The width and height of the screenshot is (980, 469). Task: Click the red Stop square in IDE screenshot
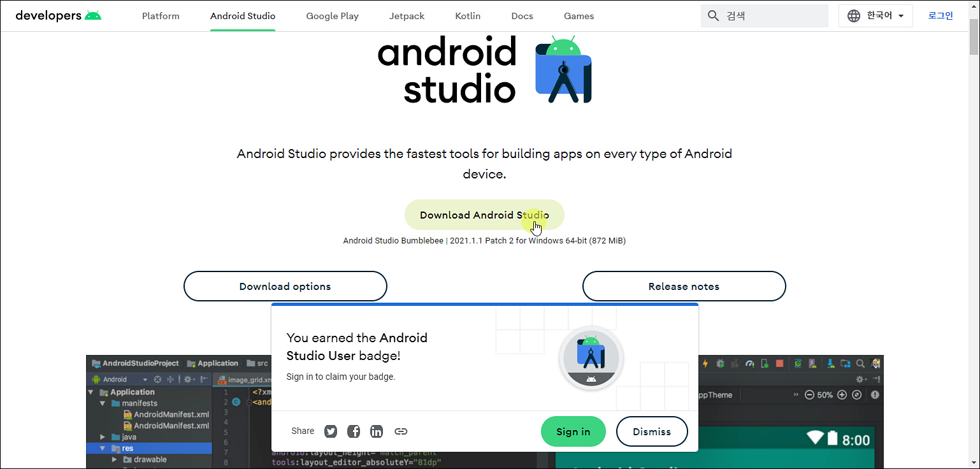point(780,363)
